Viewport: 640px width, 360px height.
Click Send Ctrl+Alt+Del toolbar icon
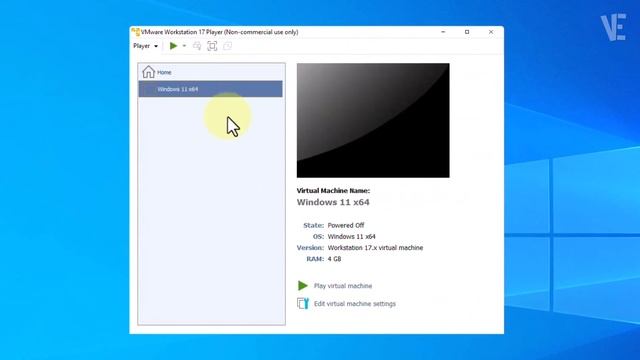(x=197, y=46)
